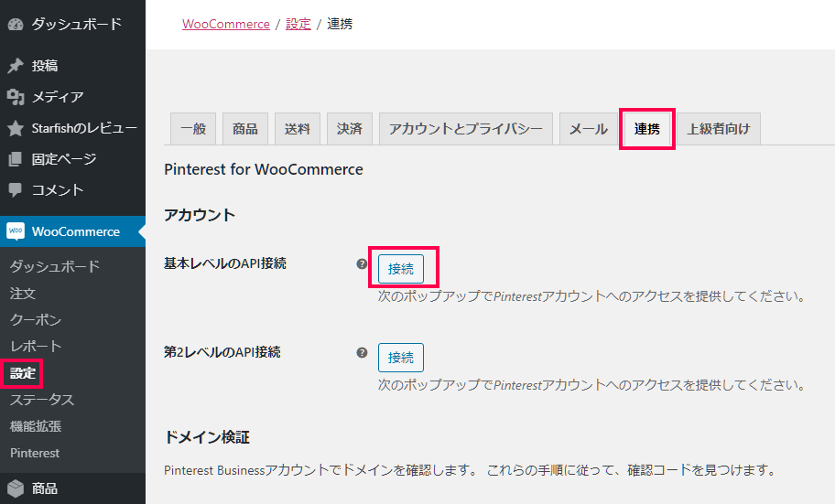Viewport: 835px width, 504px height.
Task: Click the star icon for Starfishのレビュー
Action: 16,128
